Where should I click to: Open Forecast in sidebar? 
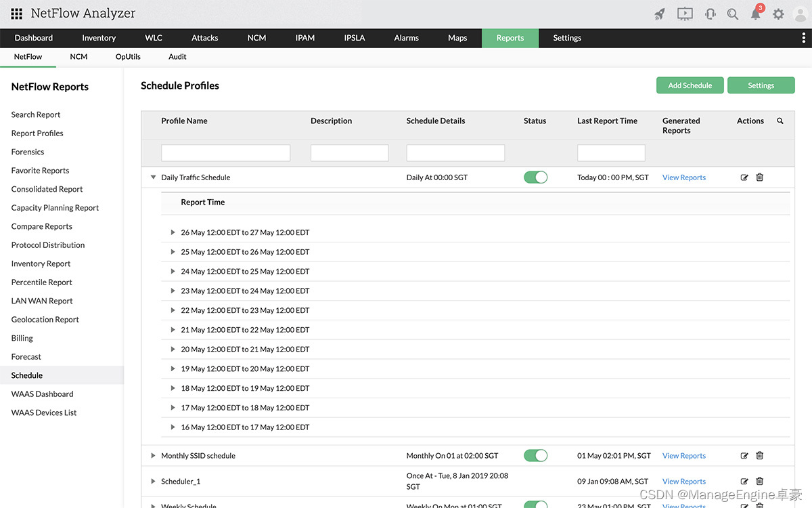26,357
